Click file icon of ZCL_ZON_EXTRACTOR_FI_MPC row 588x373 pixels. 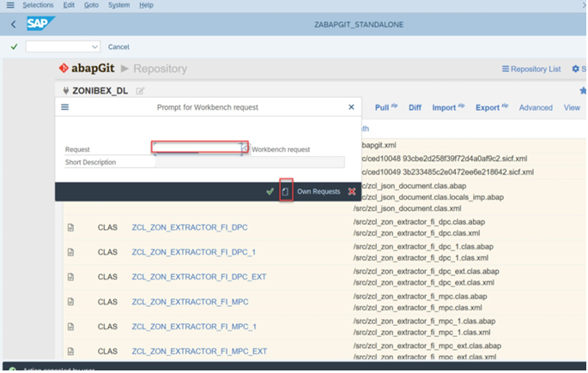pos(70,302)
